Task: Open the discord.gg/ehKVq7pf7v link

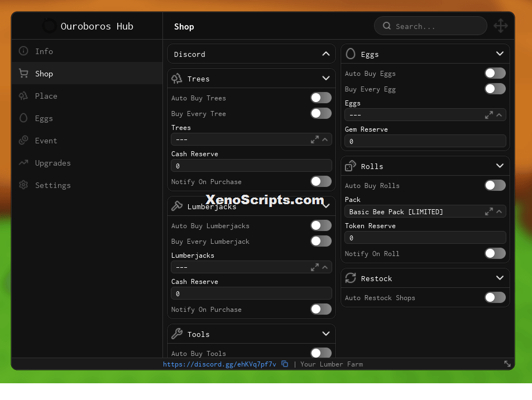Action: (x=219, y=364)
